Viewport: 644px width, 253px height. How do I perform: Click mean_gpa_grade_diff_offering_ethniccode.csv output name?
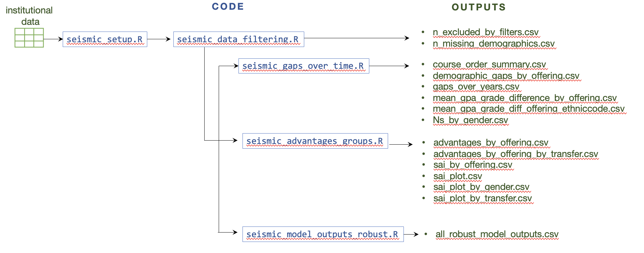(529, 109)
